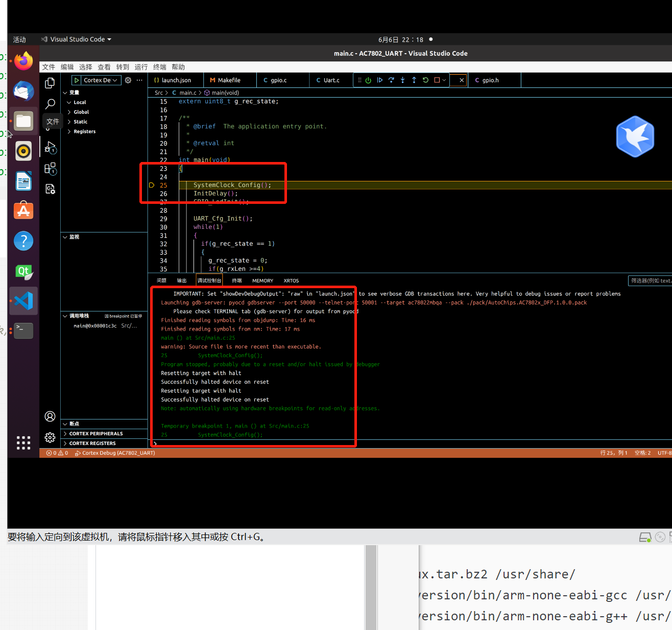Open the 终端 menu

pyautogui.click(x=159, y=67)
